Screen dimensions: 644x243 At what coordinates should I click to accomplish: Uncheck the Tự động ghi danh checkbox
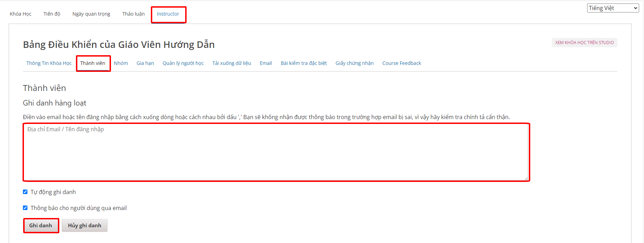click(x=25, y=192)
